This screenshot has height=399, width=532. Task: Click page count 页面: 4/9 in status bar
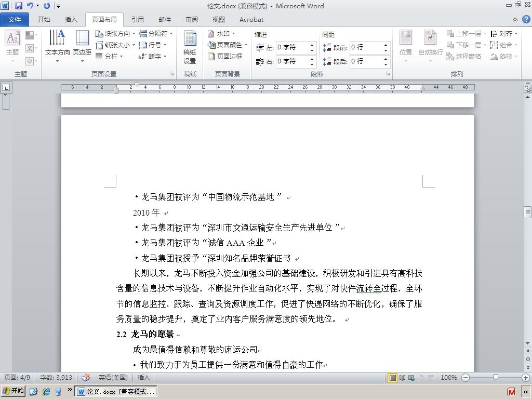pyautogui.click(x=17, y=377)
